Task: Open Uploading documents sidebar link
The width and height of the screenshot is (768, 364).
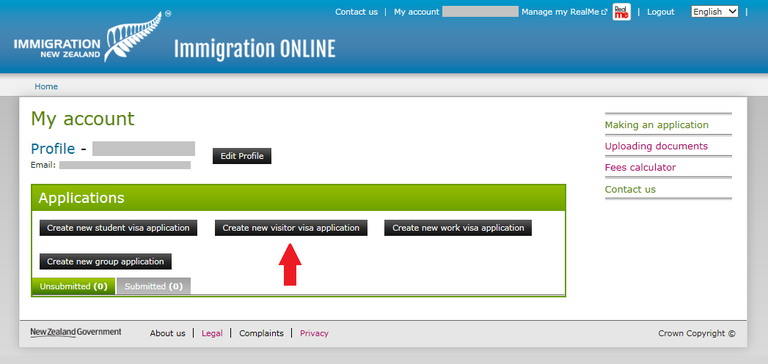Action: (x=656, y=146)
